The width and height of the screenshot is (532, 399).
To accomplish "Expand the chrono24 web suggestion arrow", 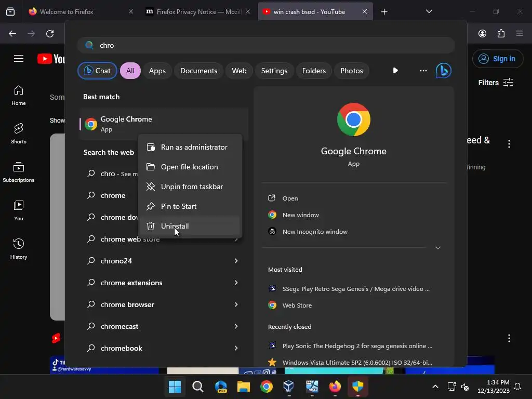I will coord(236,261).
